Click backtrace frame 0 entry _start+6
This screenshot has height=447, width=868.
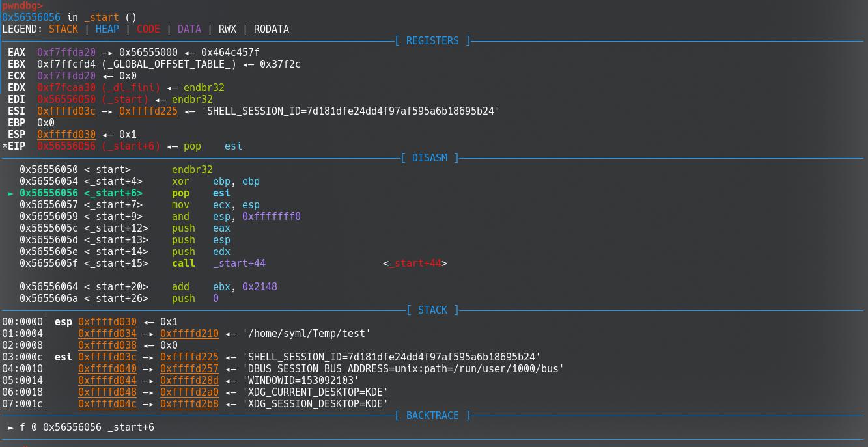click(131, 427)
